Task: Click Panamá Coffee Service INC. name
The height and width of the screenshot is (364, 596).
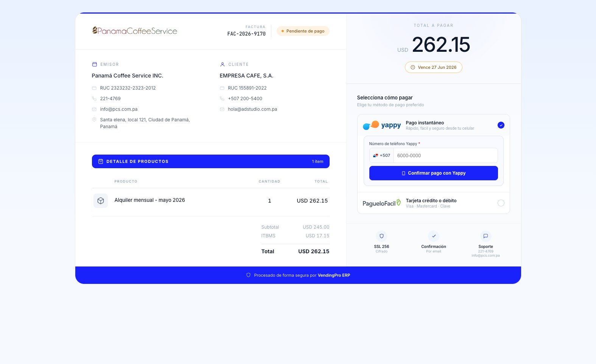Action: pos(128,76)
